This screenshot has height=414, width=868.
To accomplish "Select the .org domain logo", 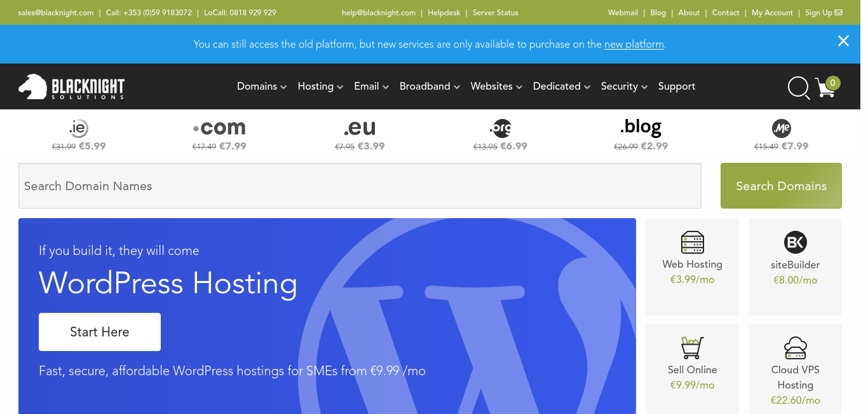I will (x=500, y=128).
